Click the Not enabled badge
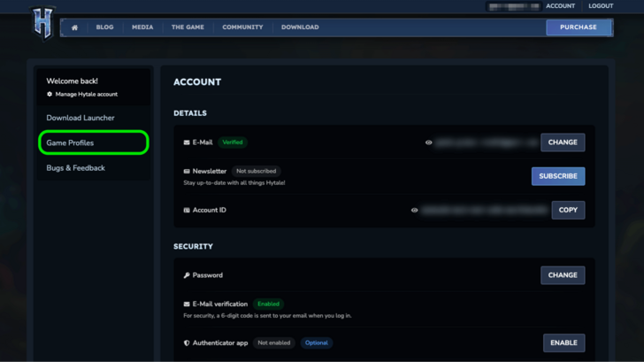The height and width of the screenshot is (362, 644). click(273, 343)
